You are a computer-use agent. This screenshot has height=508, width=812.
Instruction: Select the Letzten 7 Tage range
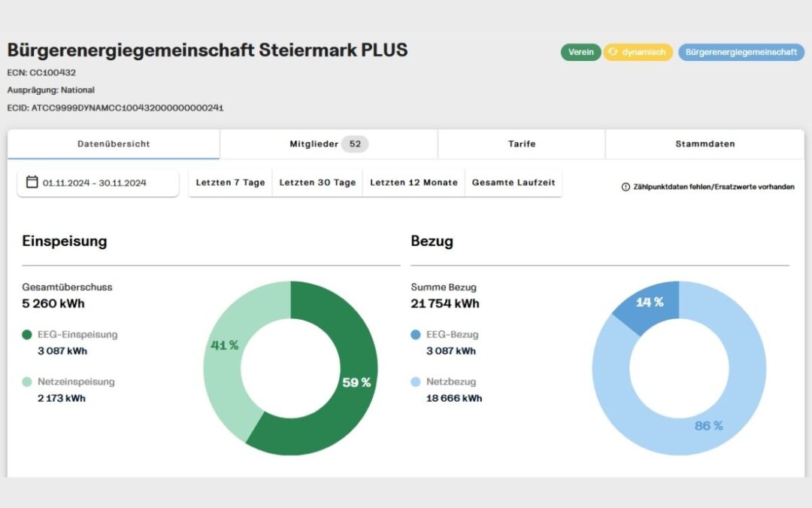[230, 183]
